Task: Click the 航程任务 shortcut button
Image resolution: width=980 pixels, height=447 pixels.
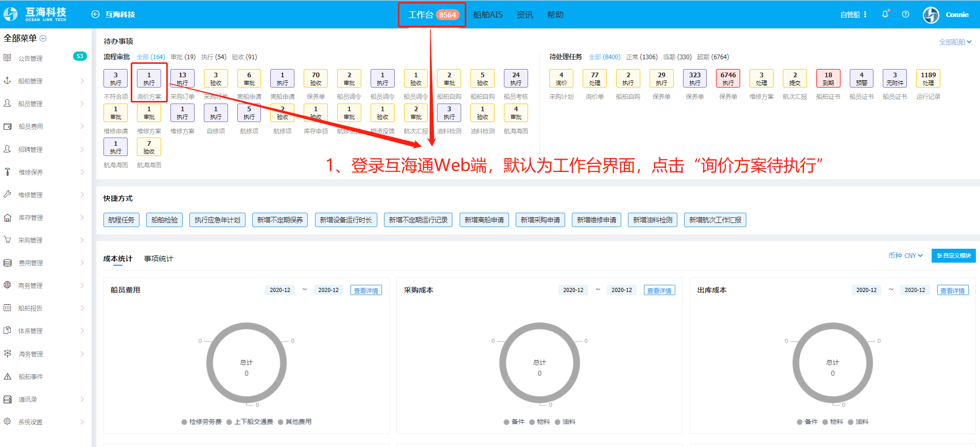Action: [x=121, y=220]
